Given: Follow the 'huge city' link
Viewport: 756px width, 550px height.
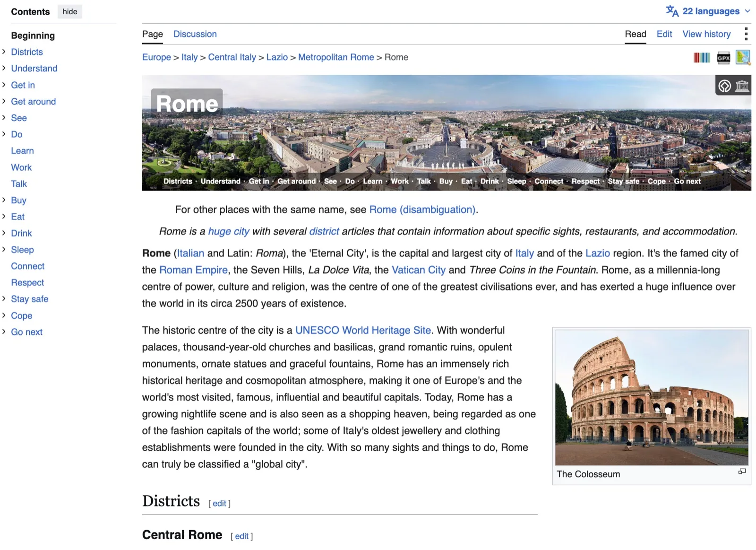Looking at the screenshot, I should tap(229, 231).
